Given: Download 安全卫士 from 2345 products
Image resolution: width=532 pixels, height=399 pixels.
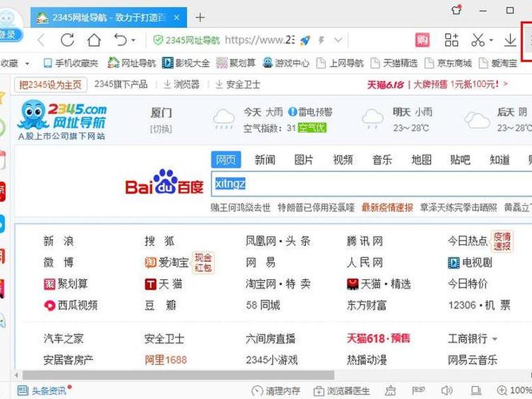Looking at the screenshot, I should pyautogui.click(x=238, y=84).
